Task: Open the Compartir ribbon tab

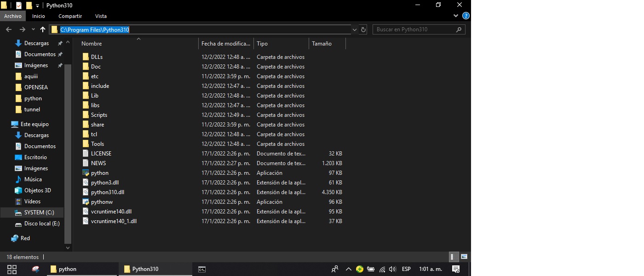Action: click(x=70, y=16)
